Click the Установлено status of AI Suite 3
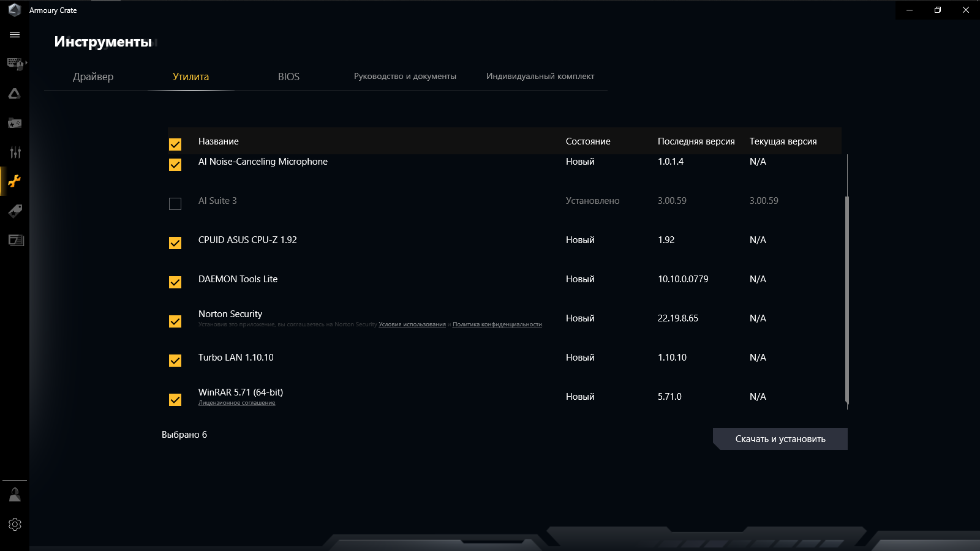Image resolution: width=980 pixels, height=551 pixels. point(593,201)
